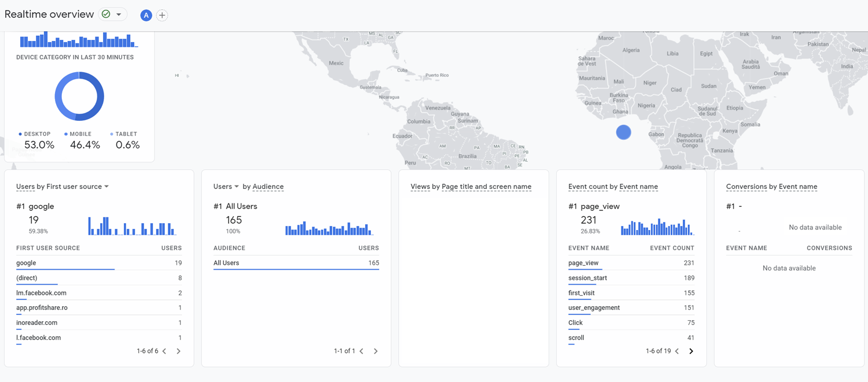Select the google row in the source table
Image resolution: width=868 pixels, height=382 pixels.
pos(99,263)
